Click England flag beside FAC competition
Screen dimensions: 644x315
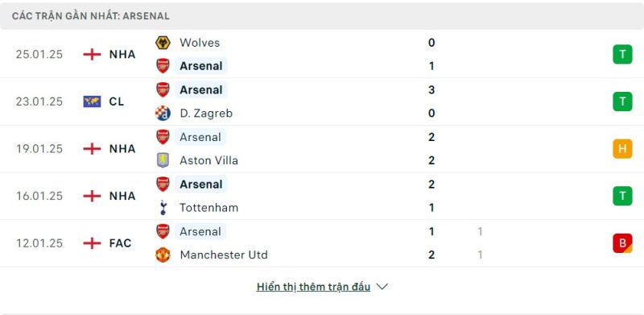(92, 243)
